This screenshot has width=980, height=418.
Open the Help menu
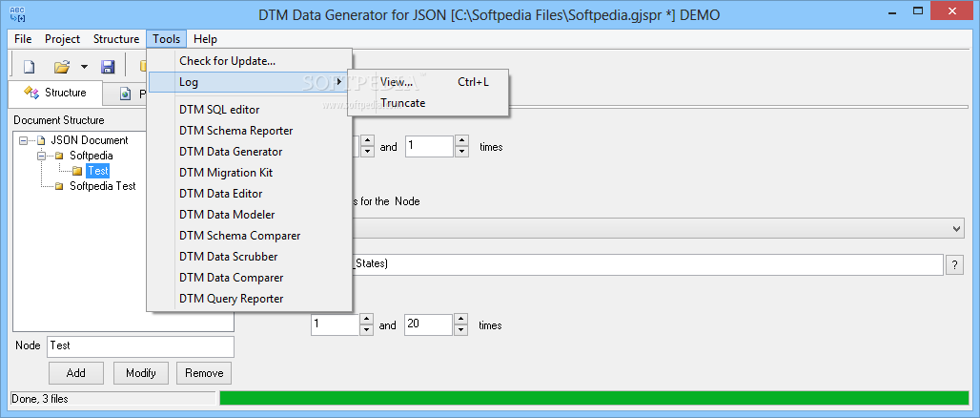pos(205,39)
